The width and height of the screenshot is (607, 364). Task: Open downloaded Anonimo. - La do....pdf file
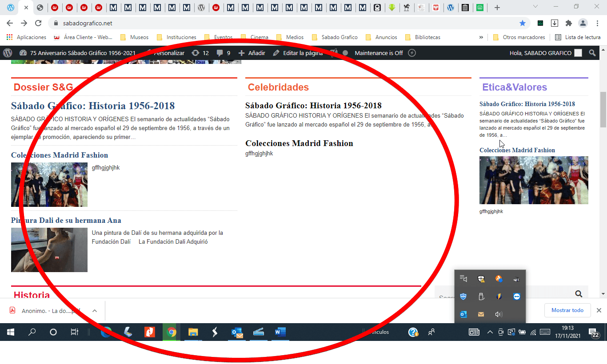tap(46, 311)
